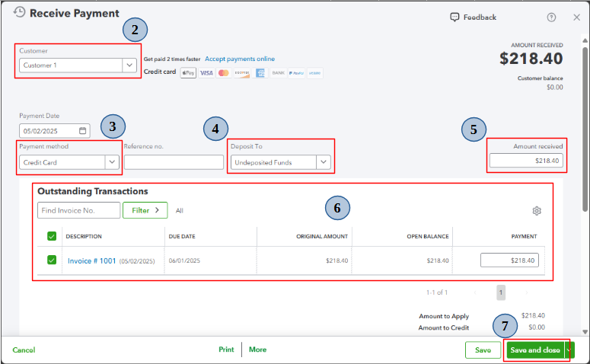Screen dimensions: 590x364
Task: Click the DESCRIPTION column header
Action: (84, 236)
